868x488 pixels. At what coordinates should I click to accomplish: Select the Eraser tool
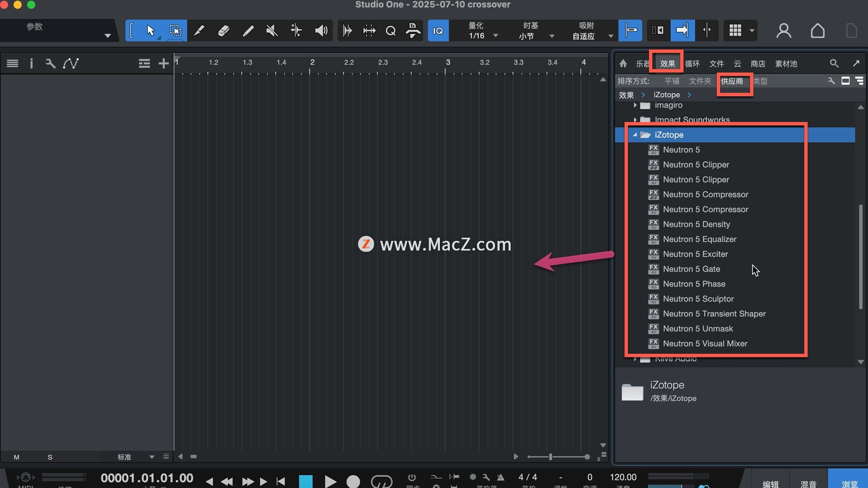(x=223, y=31)
